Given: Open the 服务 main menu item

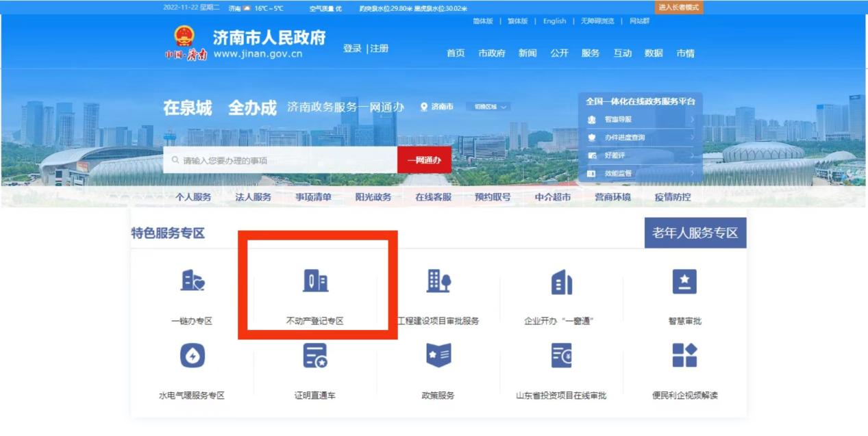Looking at the screenshot, I should coord(590,53).
